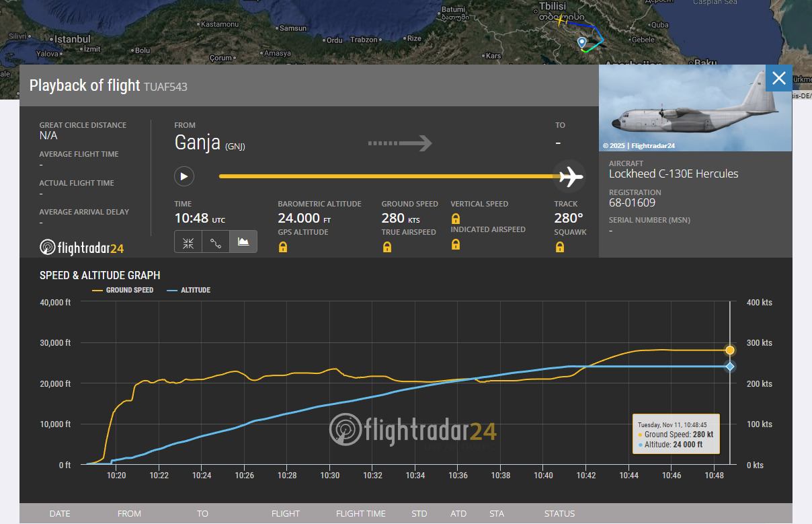Click the Ground Speed legend entry
Image resolution: width=812 pixels, height=524 pixels.
click(123, 290)
